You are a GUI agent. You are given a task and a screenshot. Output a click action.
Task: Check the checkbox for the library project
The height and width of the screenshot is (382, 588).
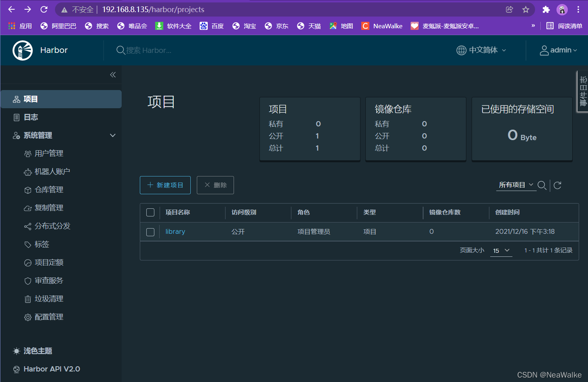click(150, 232)
